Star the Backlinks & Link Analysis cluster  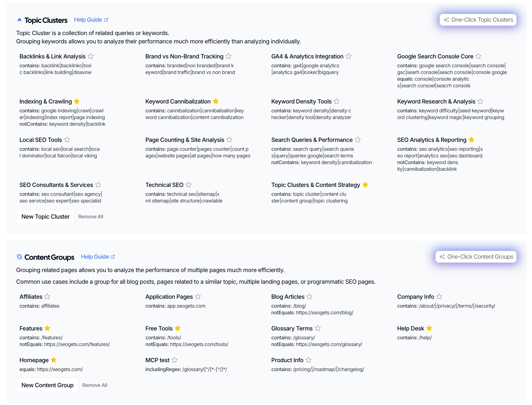(91, 56)
